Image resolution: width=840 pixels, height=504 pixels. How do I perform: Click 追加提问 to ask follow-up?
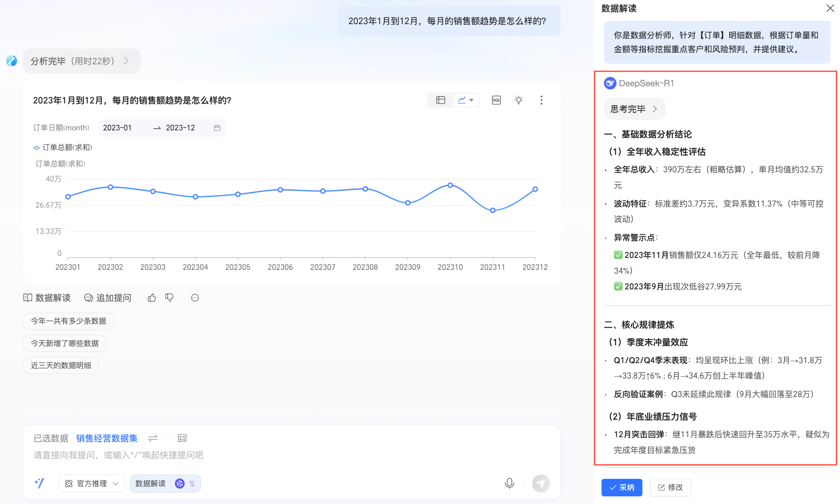pyautogui.click(x=108, y=298)
